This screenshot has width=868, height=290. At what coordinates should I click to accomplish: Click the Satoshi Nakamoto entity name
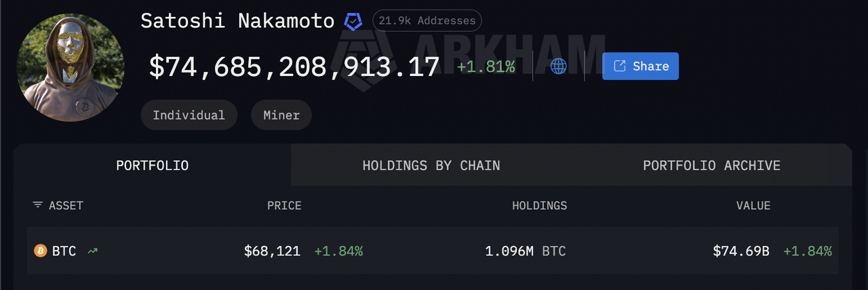pos(237,21)
